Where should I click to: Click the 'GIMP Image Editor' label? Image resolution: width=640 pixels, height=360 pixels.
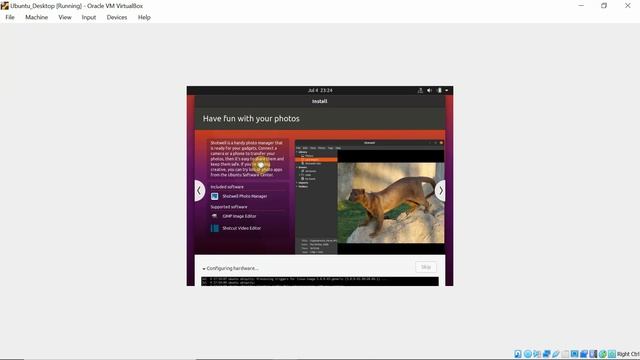pyautogui.click(x=239, y=216)
